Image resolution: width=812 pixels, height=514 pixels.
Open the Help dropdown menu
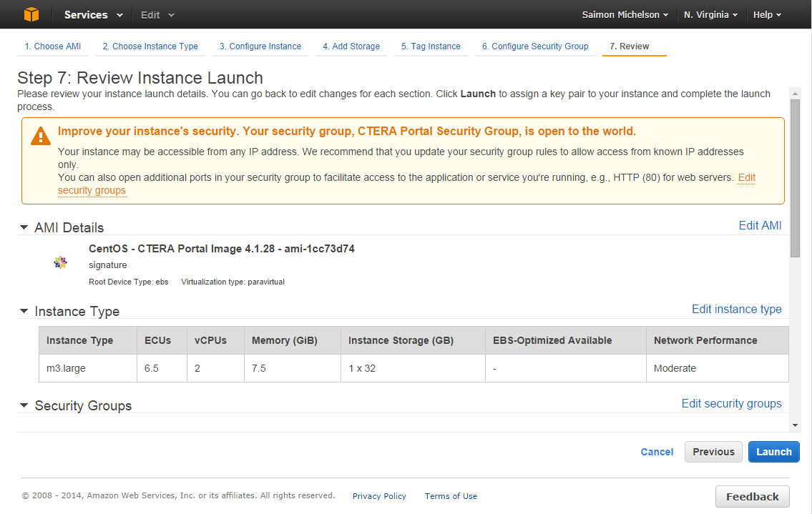tap(767, 15)
